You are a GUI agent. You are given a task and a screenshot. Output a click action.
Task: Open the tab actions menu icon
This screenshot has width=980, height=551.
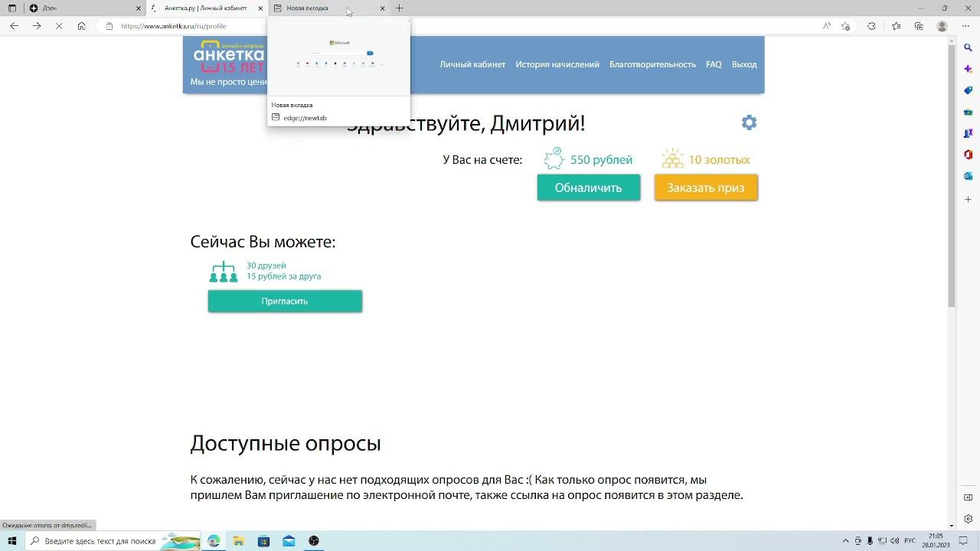coord(11,8)
